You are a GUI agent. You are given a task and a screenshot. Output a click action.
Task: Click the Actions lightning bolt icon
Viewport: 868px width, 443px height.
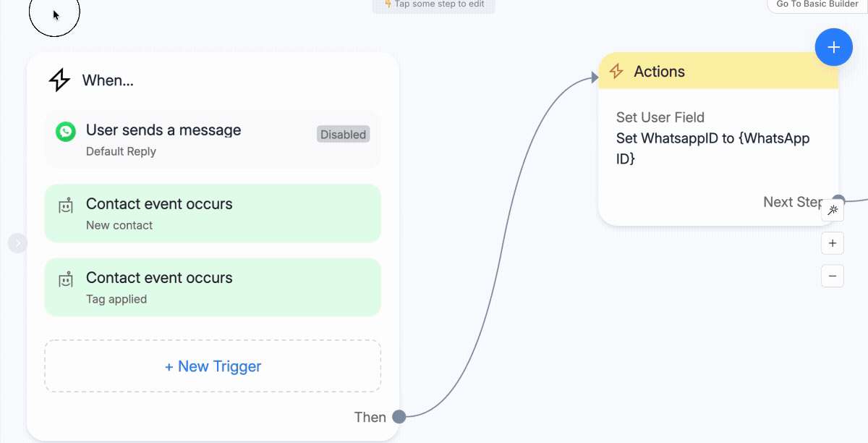616,72
